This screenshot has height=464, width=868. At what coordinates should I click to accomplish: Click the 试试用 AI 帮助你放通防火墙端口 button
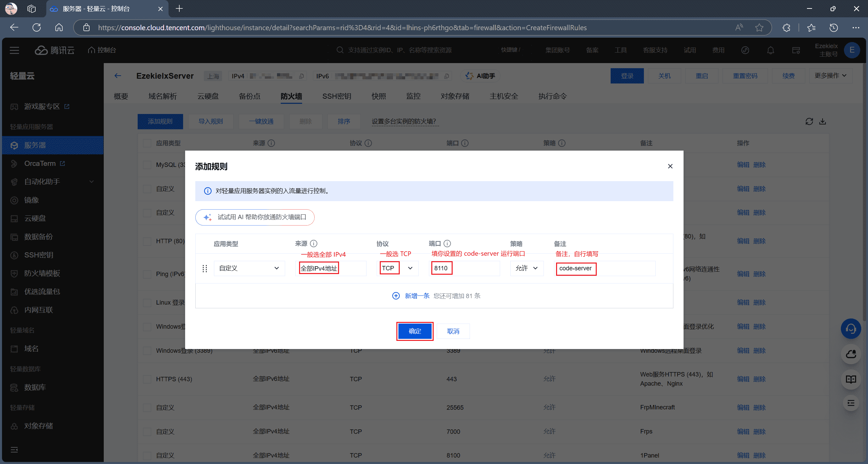[x=255, y=217]
